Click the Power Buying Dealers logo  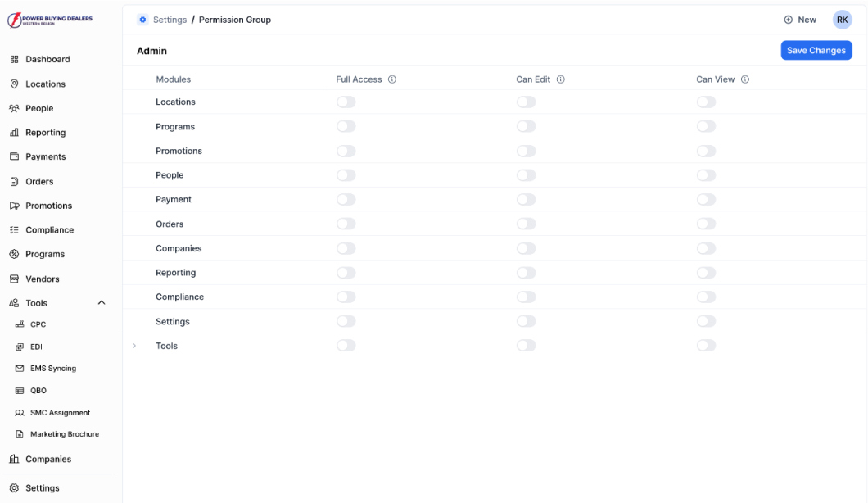tap(49, 18)
